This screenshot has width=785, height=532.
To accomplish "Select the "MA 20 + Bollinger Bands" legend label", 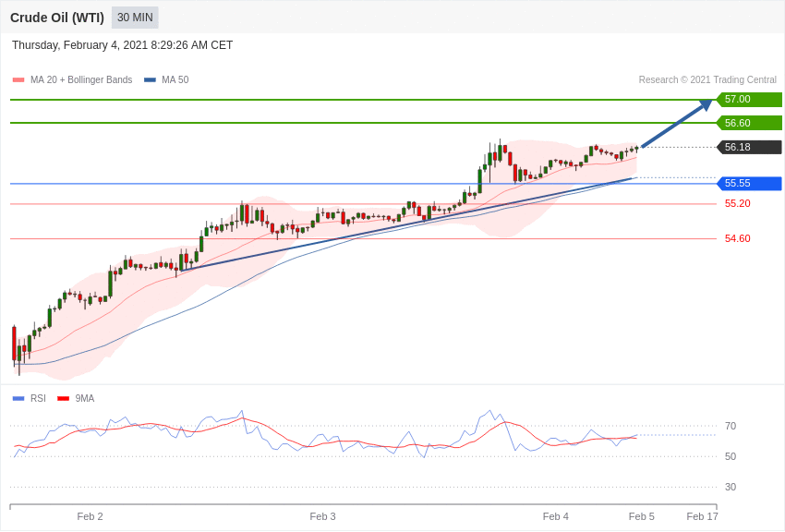I will (81, 80).
